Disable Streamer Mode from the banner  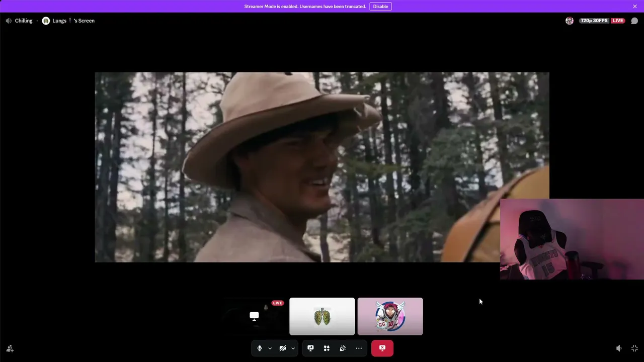point(380,7)
